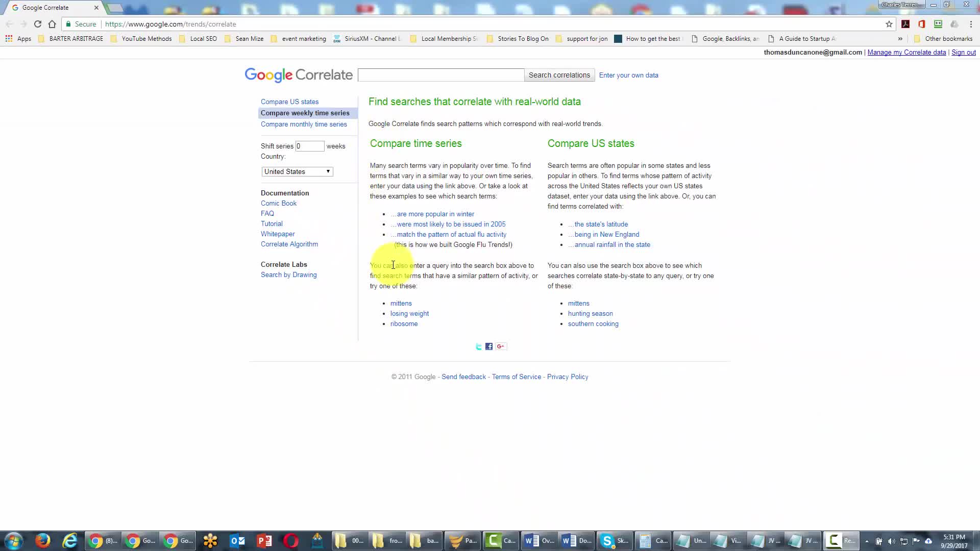
Task: Switch to the Google Correlate browser tab
Action: 54,8
